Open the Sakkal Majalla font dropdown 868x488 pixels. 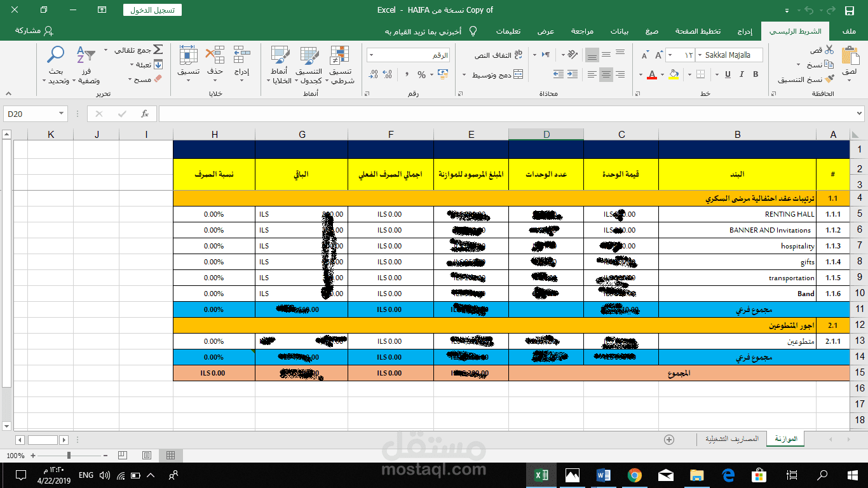700,55
